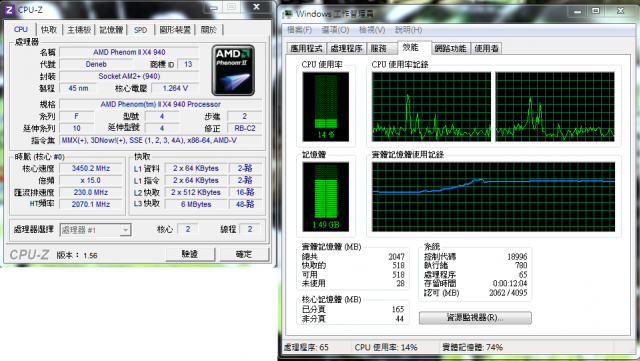Screen dimensions: 640x361
Task: Click the 確定 button in CPU-Z
Action: click(x=244, y=254)
